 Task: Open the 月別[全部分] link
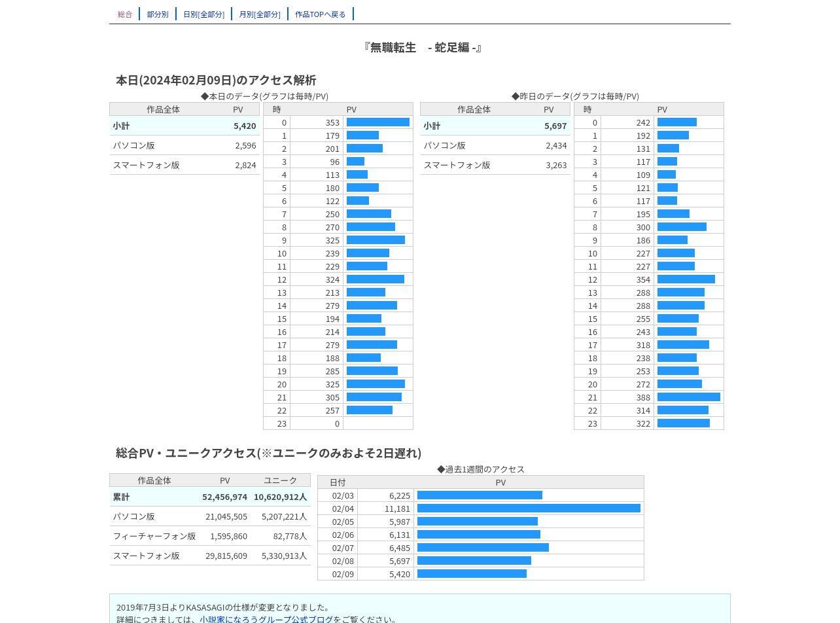click(260, 14)
